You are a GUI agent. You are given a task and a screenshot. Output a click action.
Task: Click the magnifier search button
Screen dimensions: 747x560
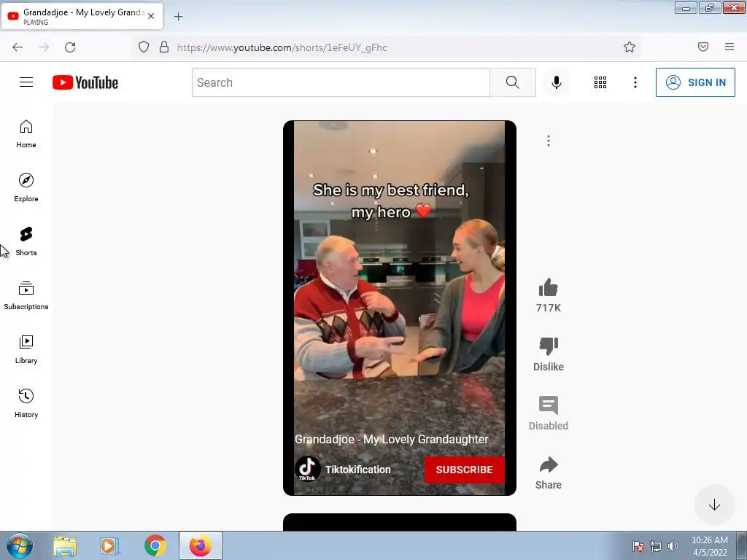click(x=513, y=82)
